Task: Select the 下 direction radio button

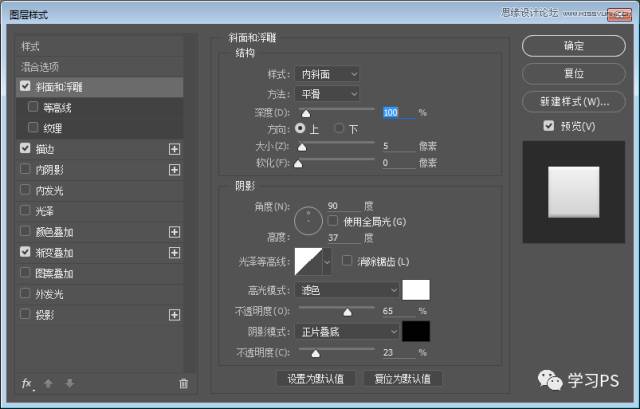Action: pyautogui.click(x=339, y=129)
